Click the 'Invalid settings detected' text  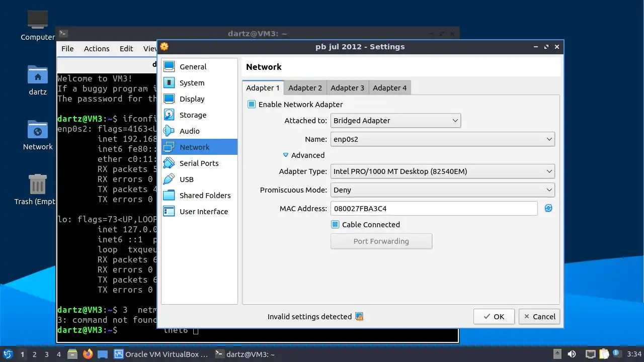(x=309, y=317)
